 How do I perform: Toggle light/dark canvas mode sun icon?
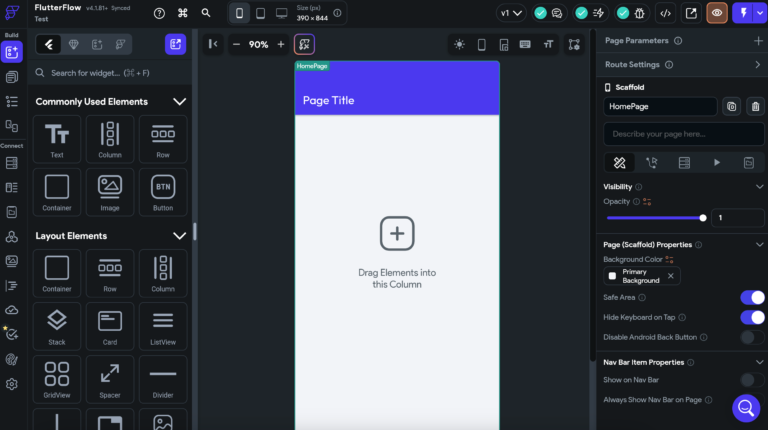point(459,44)
